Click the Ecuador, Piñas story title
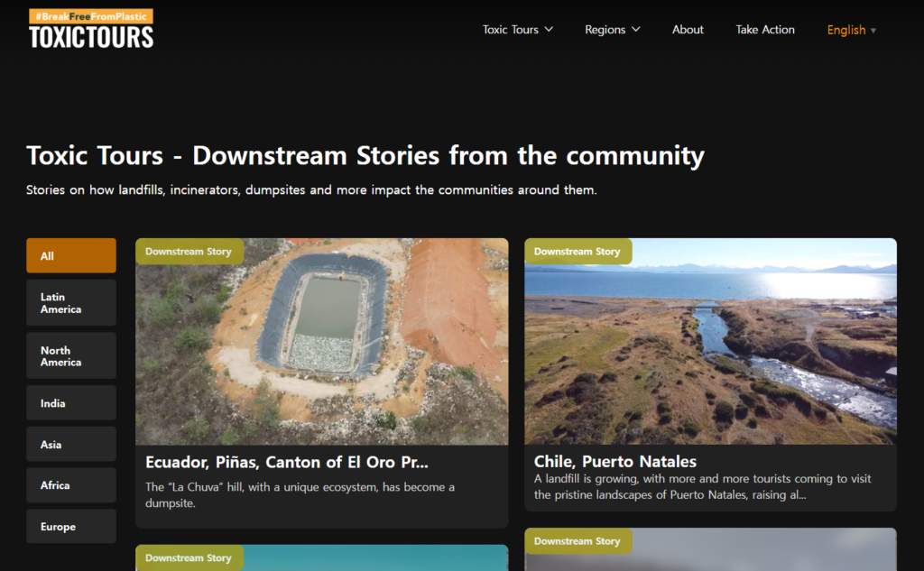This screenshot has height=571, width=924. pyautogui.click(x=287, y=463)
